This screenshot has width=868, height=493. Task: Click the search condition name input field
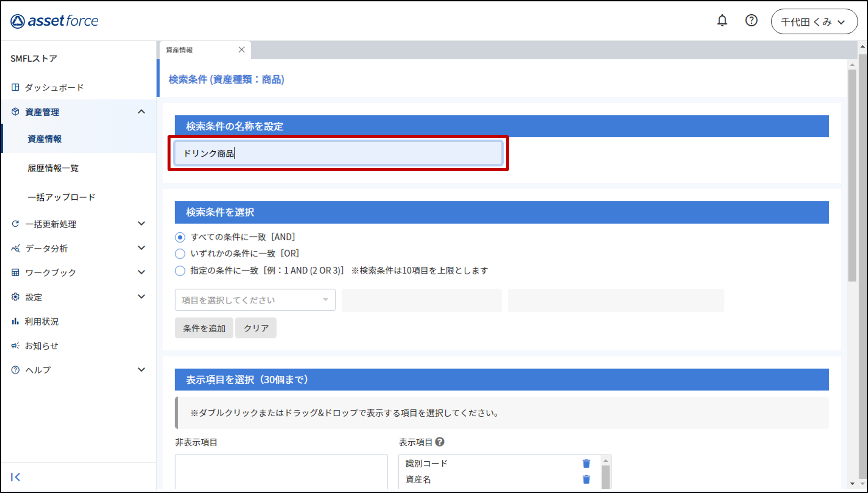point(338,153)
